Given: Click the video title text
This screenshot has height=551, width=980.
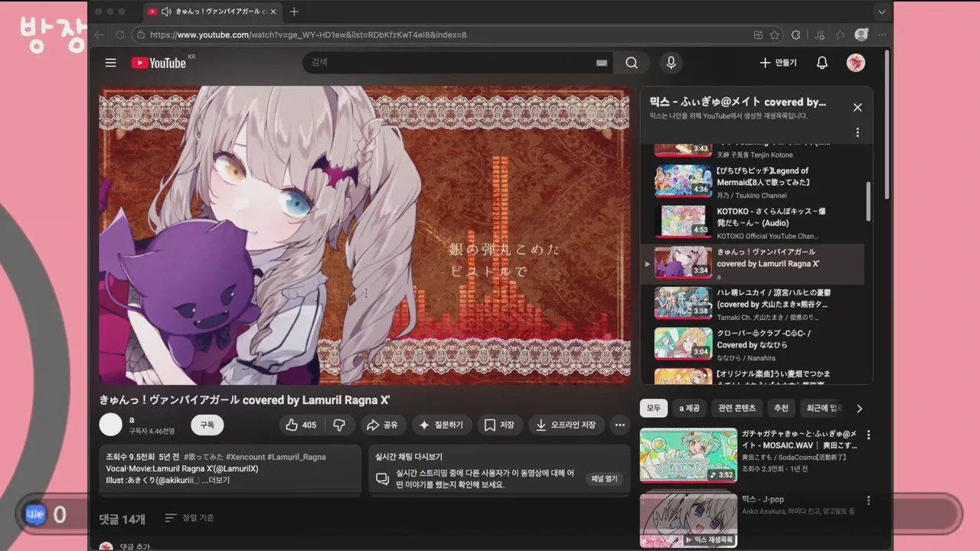Looking at the screenshot, I should 244,399.
